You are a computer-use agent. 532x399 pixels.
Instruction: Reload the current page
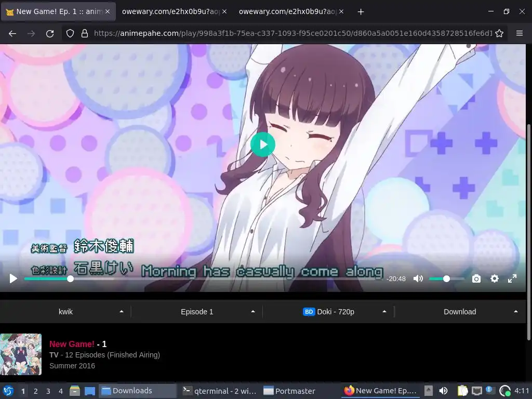(x=50, y=33)
